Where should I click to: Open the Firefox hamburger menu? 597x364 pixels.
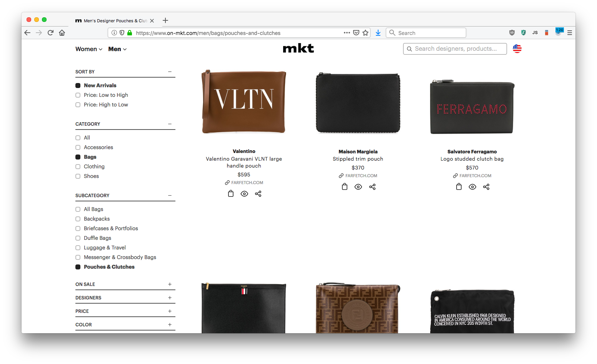click(570, 33)
